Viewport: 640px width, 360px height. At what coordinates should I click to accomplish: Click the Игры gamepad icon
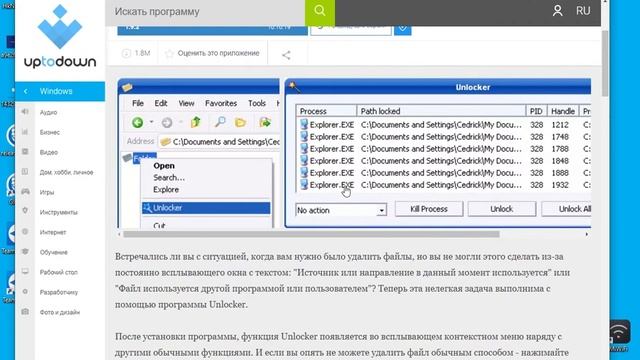25,191
